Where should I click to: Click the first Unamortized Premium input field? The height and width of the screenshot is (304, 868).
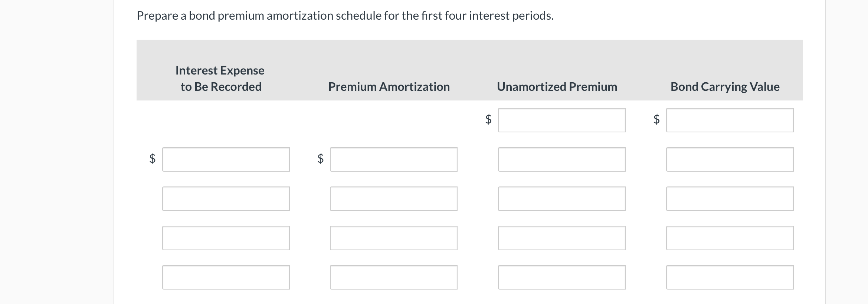(x=561, y=120)
